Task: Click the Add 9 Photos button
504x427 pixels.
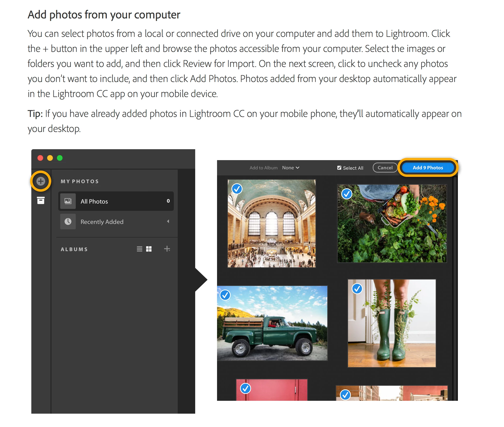Action: point(428,168)
